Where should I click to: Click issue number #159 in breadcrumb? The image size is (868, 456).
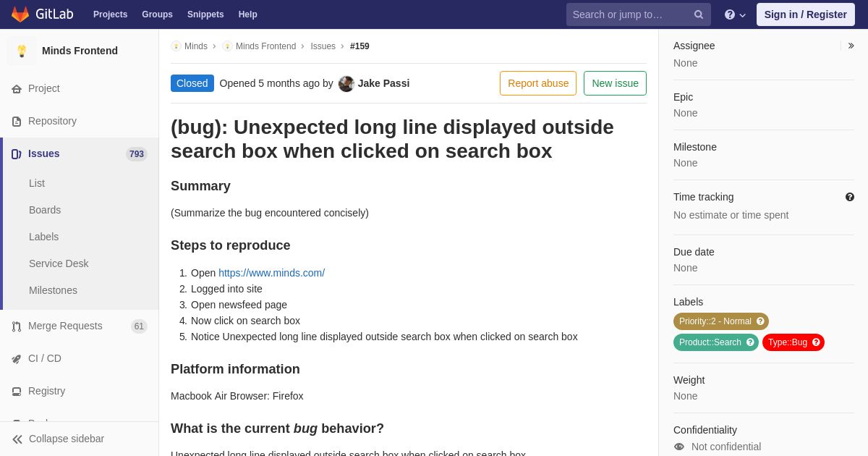(x=359, y=46)
